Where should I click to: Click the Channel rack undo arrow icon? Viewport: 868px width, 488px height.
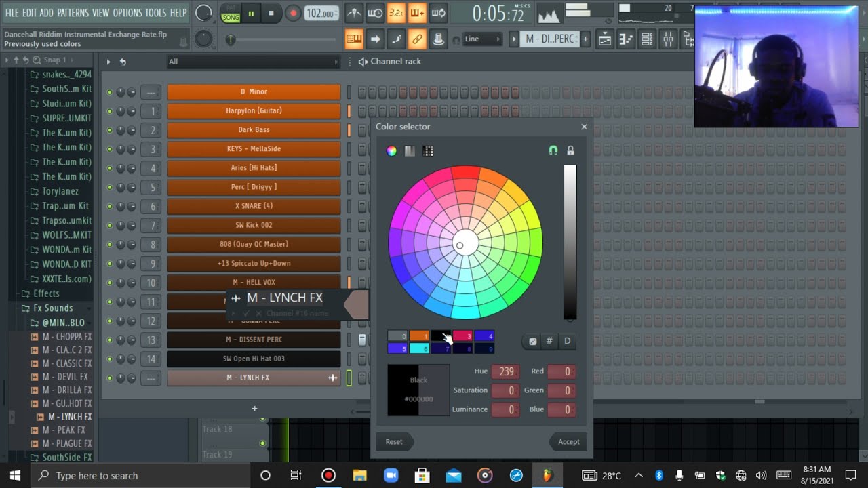[123, 62]
